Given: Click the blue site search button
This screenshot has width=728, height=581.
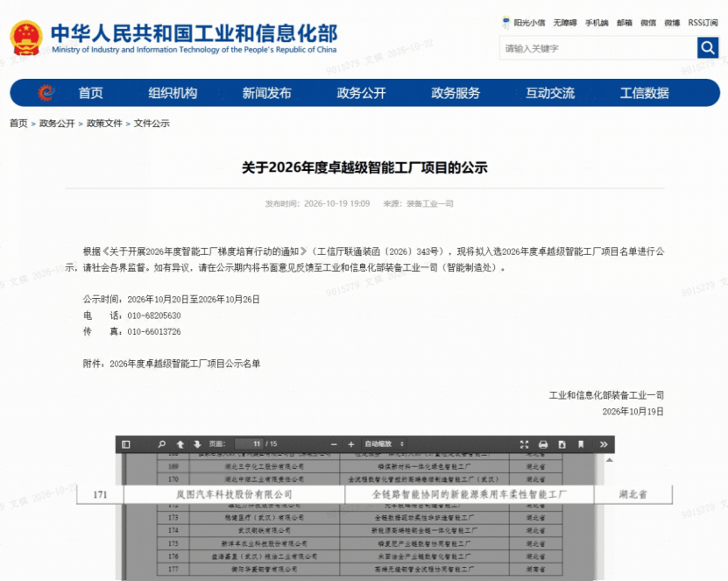Looking at the screenshot, I should 708,47.
